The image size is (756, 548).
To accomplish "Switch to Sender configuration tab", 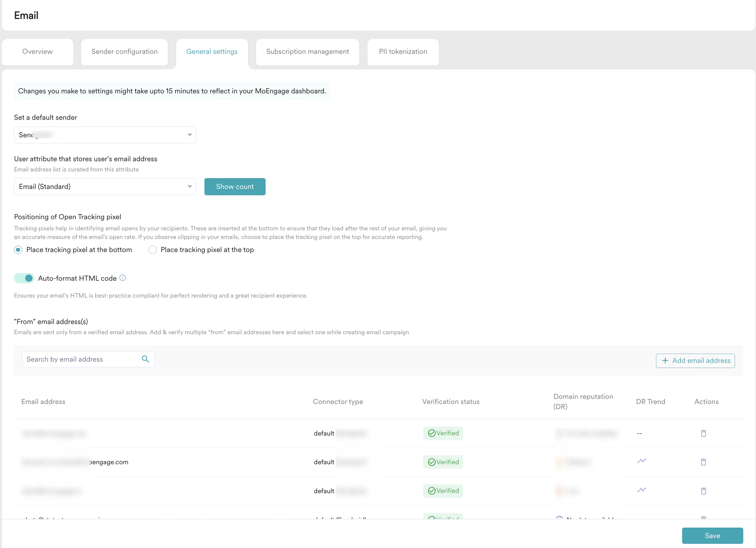I will click(x=124, y=52).
